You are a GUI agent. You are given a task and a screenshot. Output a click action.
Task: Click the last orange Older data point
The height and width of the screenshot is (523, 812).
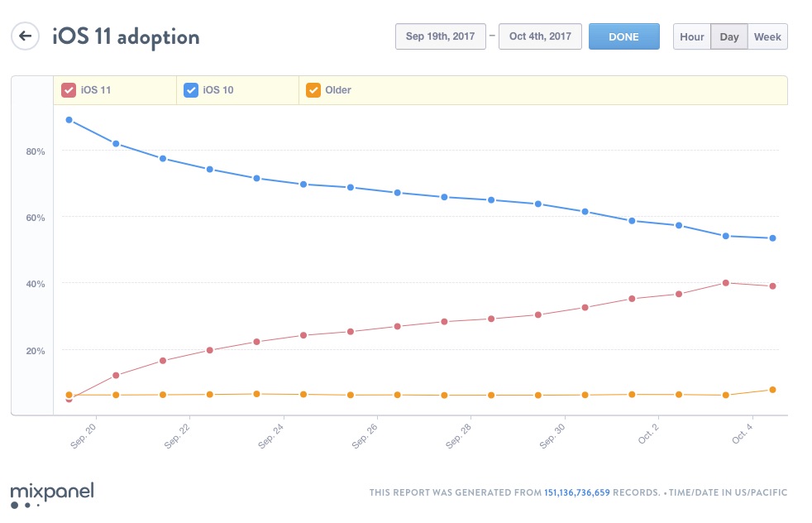(772, 390)
